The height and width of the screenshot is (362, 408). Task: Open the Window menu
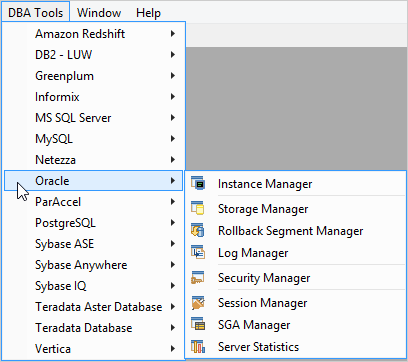click(99, 12)
